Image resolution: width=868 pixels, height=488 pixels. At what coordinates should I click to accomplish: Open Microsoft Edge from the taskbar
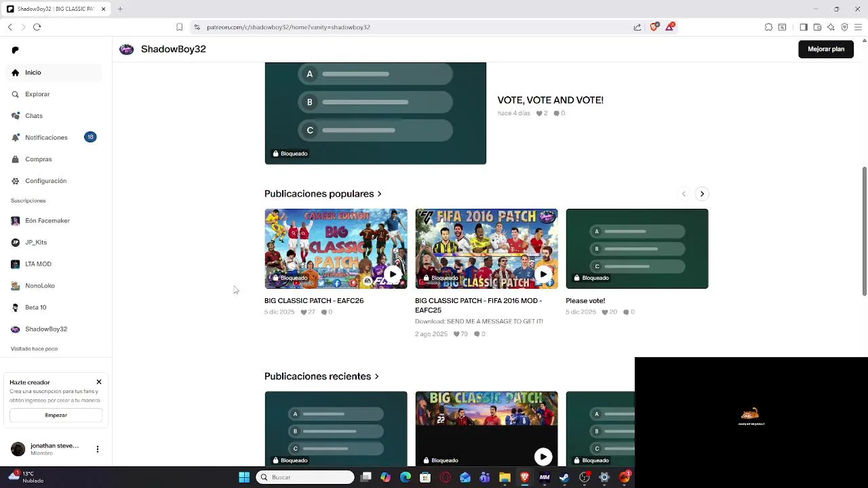tap(406, 477)
